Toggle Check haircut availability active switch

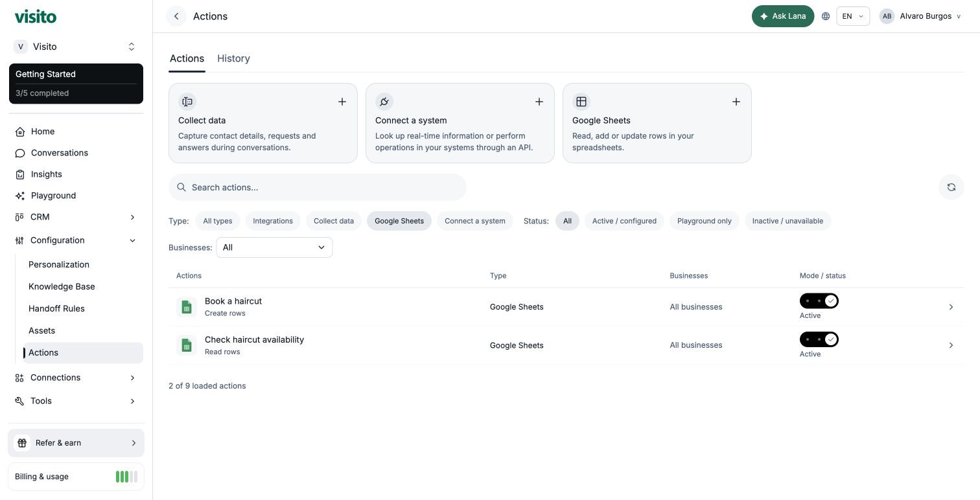[x=819, y=339]
